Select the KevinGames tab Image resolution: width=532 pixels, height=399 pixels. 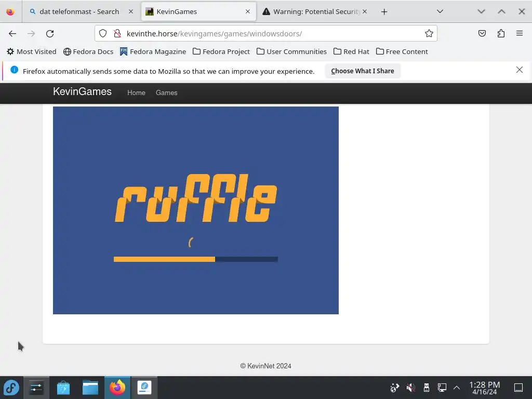[x=198, y=11]
